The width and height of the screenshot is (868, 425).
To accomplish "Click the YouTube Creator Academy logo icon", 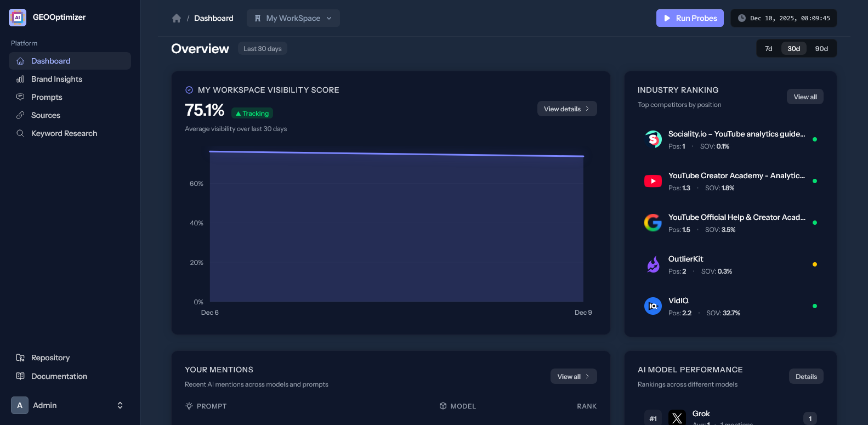I will tap(653, 181).
